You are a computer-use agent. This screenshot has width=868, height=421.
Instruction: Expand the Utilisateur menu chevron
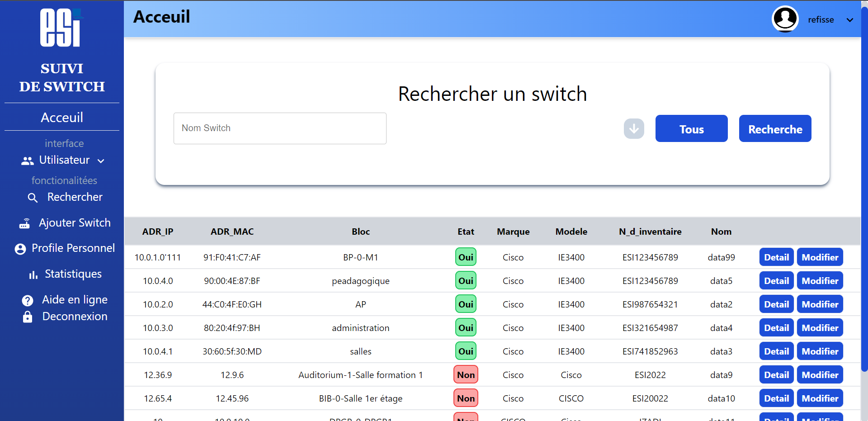[100, 161]
